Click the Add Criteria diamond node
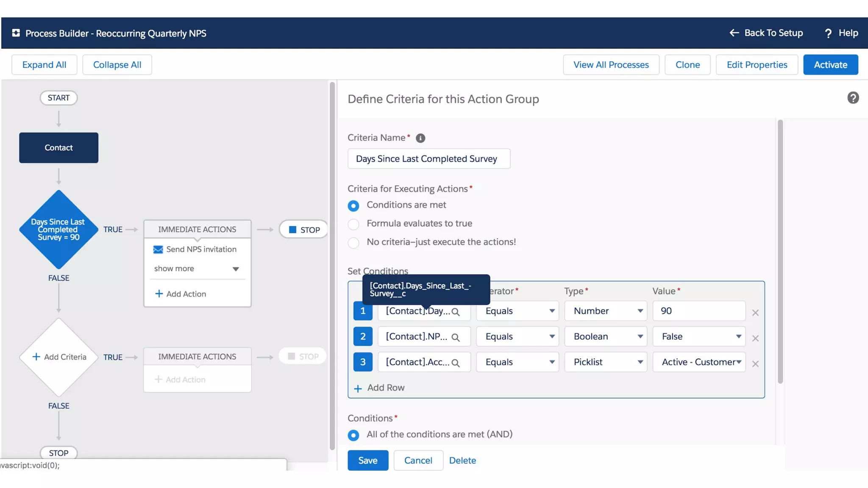Image resolution: width=868 pixels, height=488 pixels. [59, 357]
